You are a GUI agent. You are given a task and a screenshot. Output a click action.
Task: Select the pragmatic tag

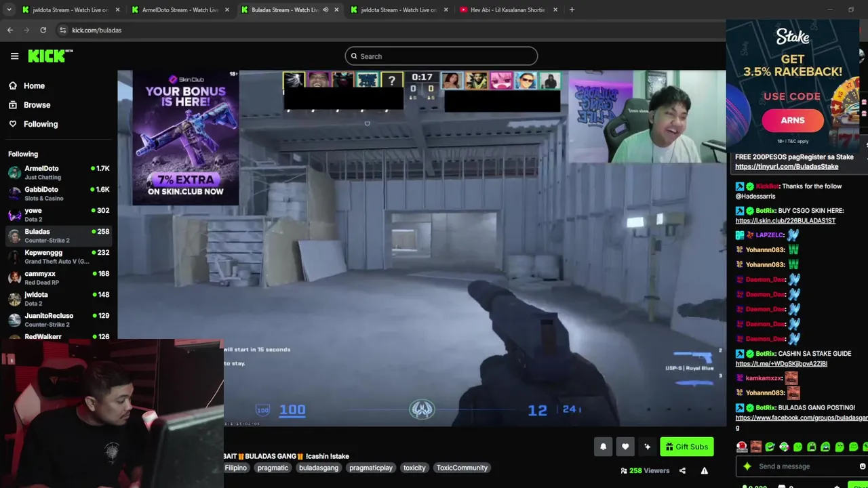tap(273, 468)
